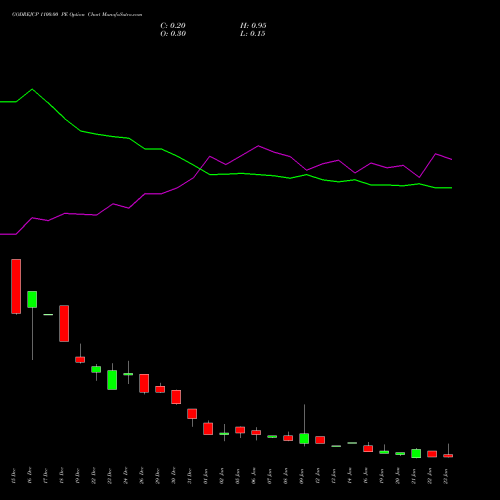Click the '01 Jan' date label
The width and height of the screenshot is (500, 500).
click(x=206, y=476)
